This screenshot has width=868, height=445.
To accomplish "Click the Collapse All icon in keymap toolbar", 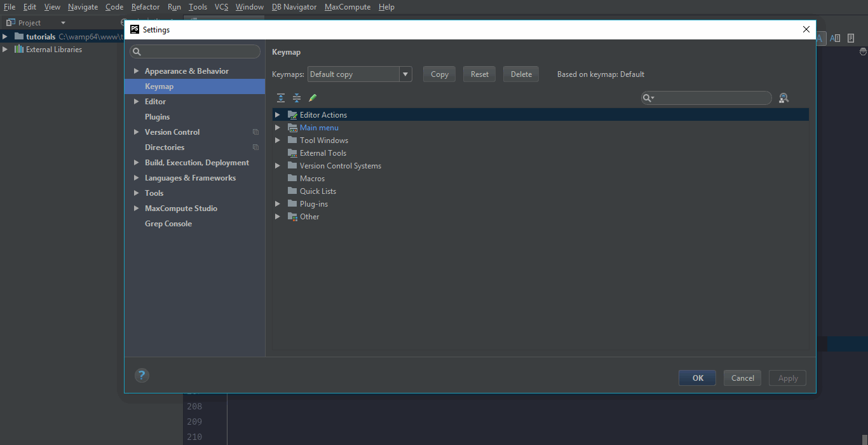I will [297, 98].
